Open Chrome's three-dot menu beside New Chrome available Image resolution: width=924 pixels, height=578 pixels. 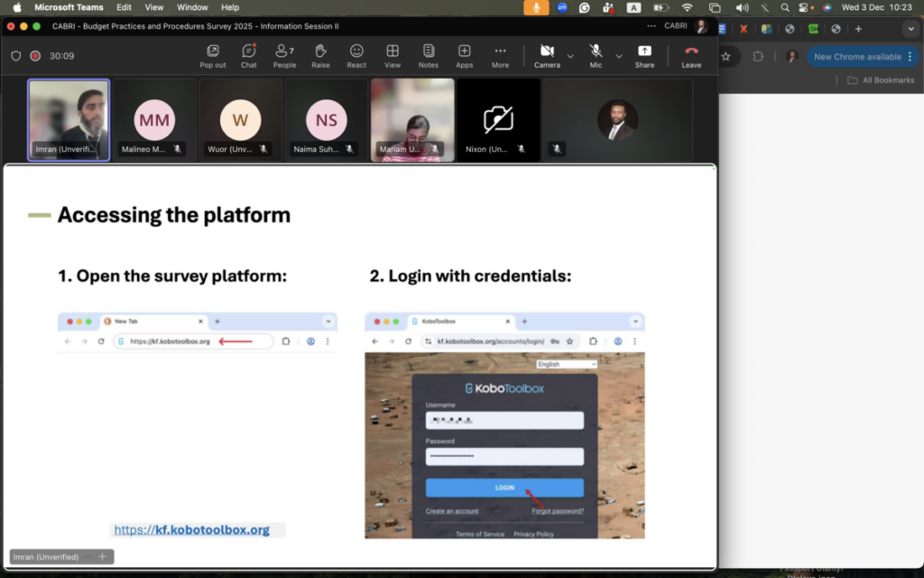click(910, 57)
